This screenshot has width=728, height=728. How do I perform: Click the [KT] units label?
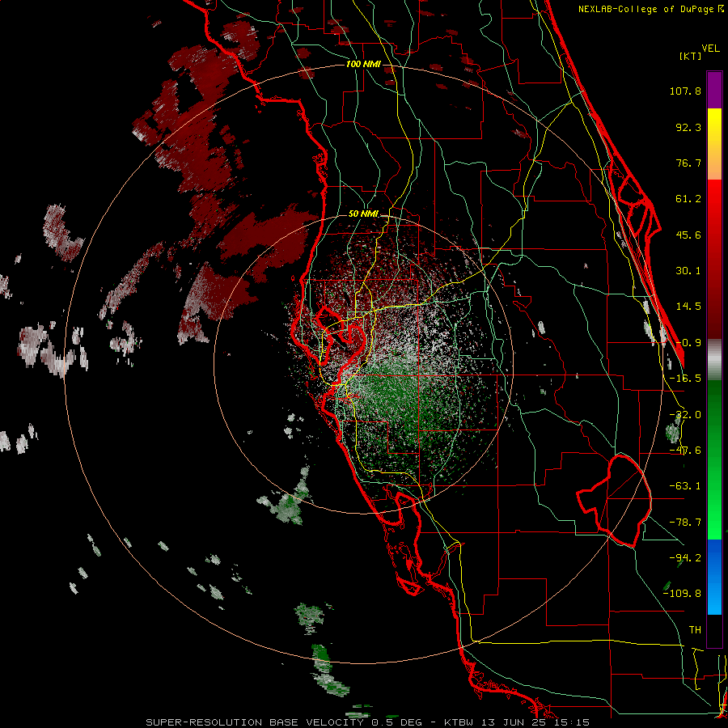tap(691, 56)
